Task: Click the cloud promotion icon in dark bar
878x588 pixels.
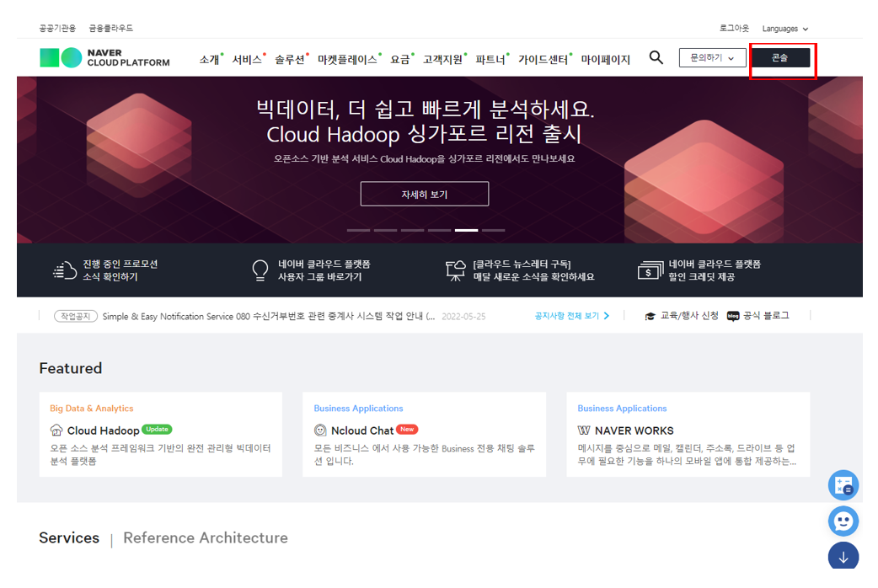Action: point(65,270)
